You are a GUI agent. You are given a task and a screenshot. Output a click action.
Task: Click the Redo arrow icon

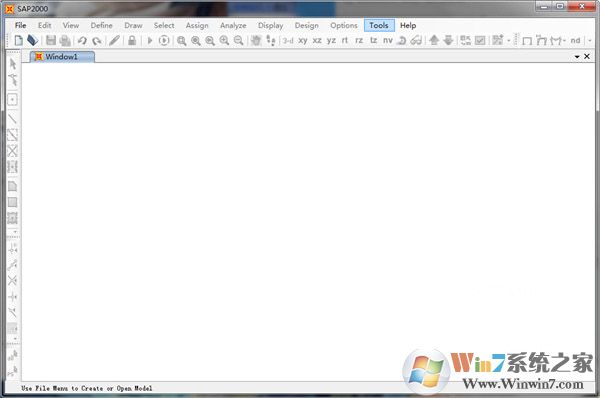click(97, 40)
